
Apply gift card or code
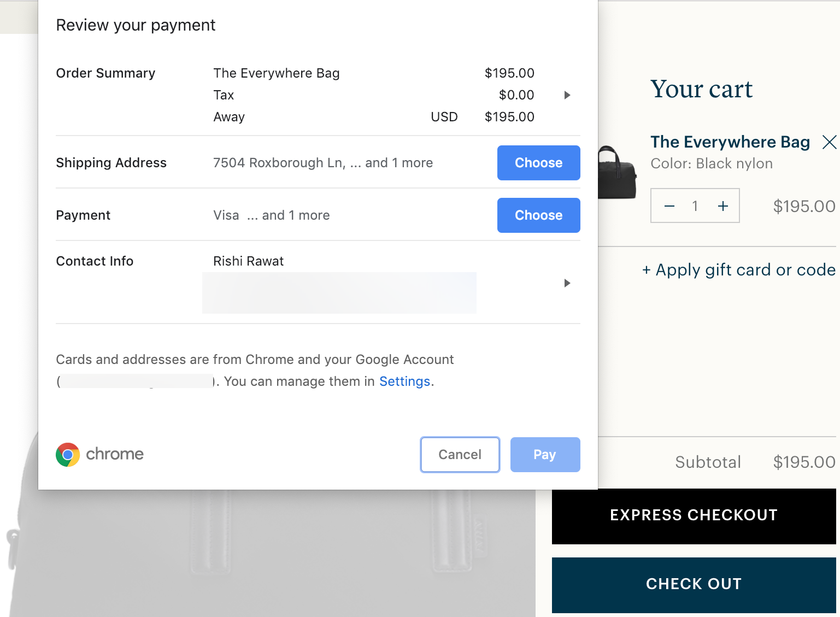[x=739, y=270]
